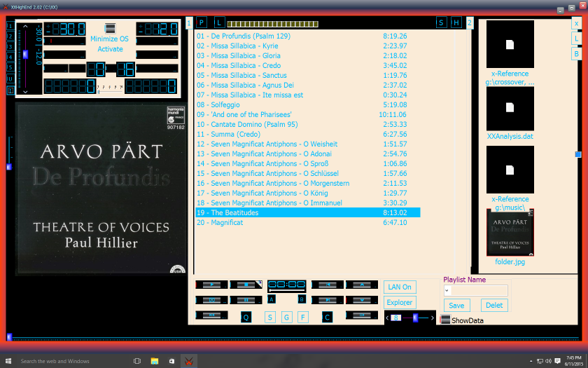Click the G button
Image resolution: width=588 pixels, height=368 pixels.
click(x=286, y=318)
